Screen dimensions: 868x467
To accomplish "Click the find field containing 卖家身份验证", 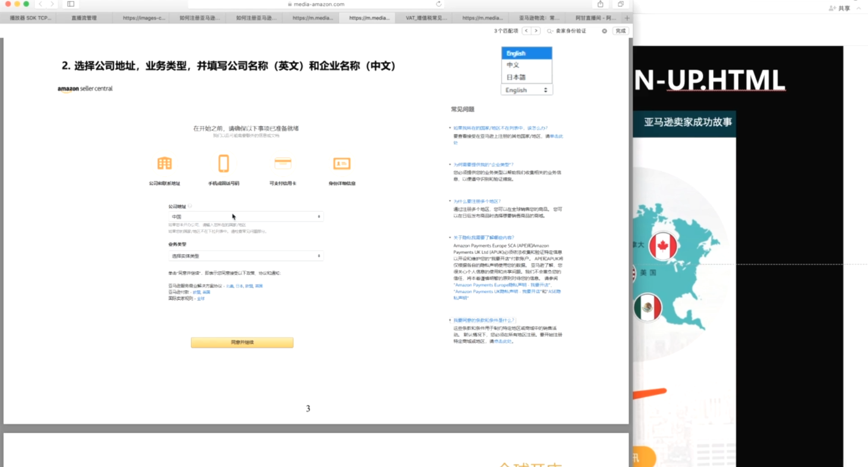I will (x=577, y=31).
